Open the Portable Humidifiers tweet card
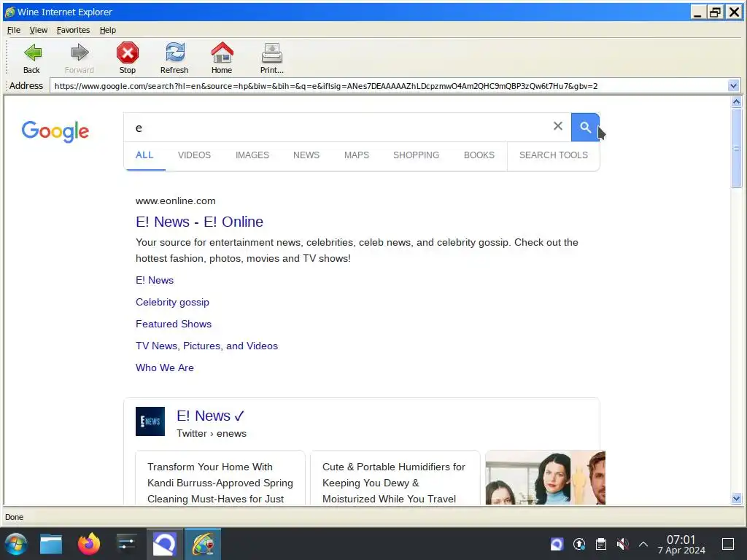The width and height of the screenshot is (747, 560). [x=395, y=478]
